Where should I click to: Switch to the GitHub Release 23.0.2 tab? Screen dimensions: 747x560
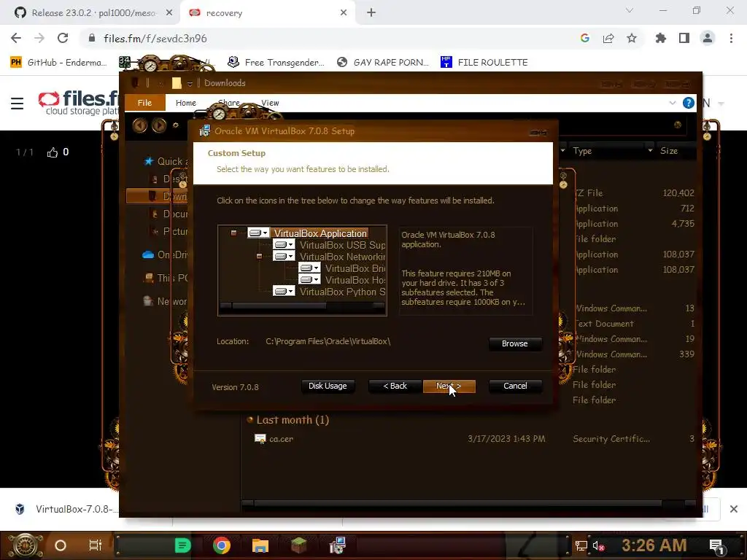(x=93, y=13)
